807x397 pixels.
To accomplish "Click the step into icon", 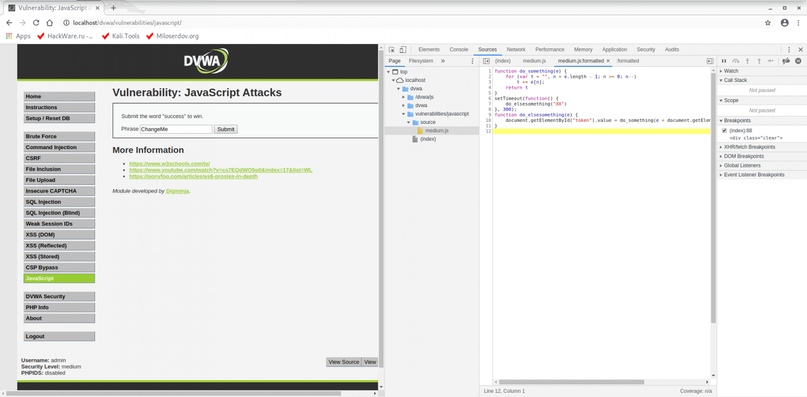I will coord(747,61).
